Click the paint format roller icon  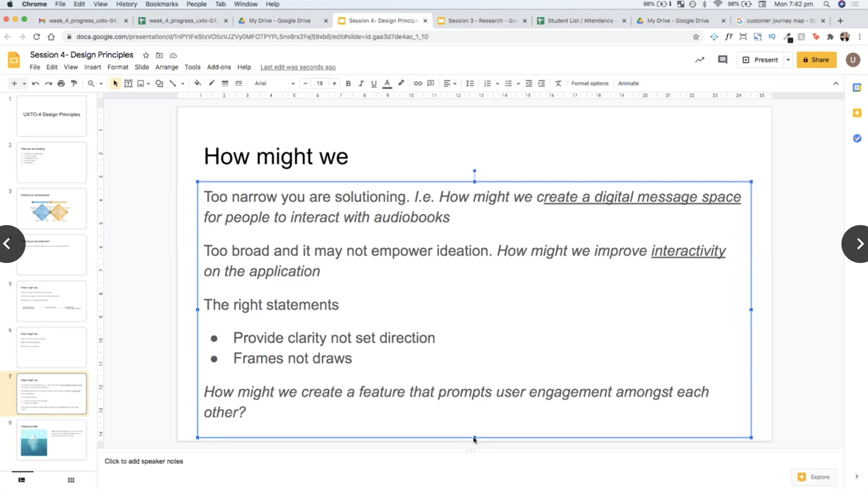point(74,83)
